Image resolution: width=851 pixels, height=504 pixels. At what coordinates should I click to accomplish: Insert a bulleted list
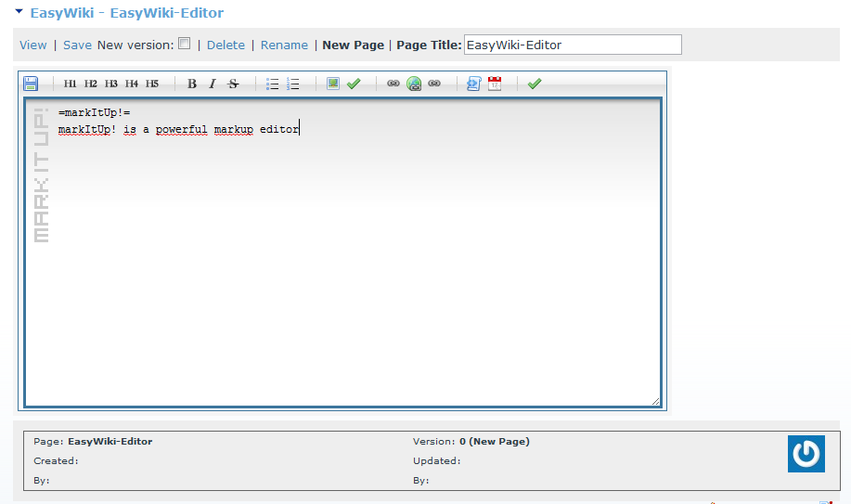(x=273, y=84)
